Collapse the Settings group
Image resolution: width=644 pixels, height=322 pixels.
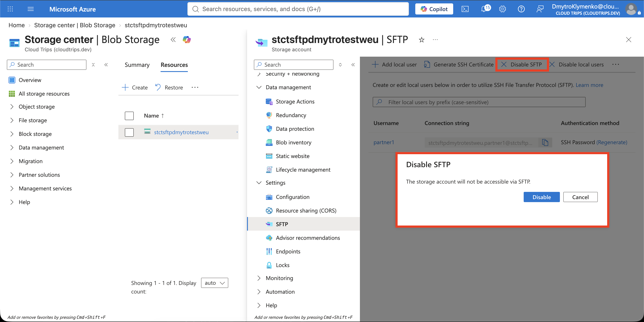coord(259,183)
